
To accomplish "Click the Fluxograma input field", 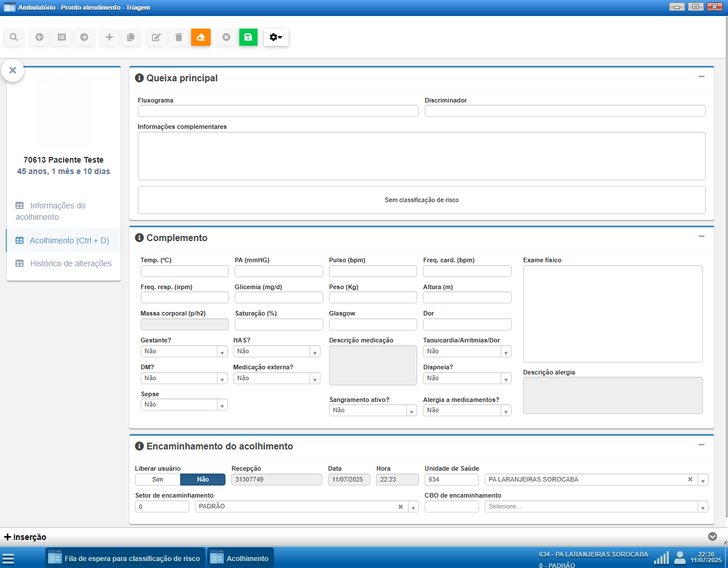I will point(278,111).
